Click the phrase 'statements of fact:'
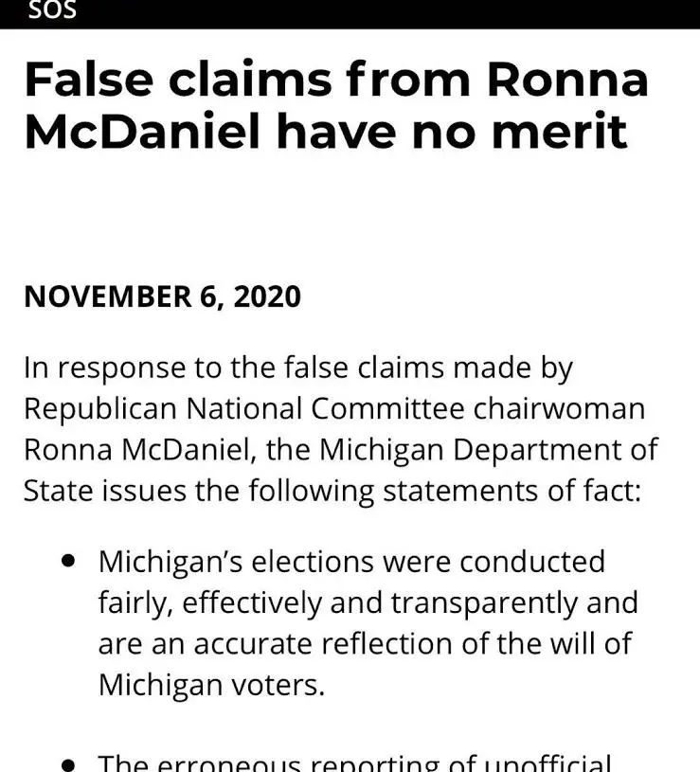 coord(512,491)
